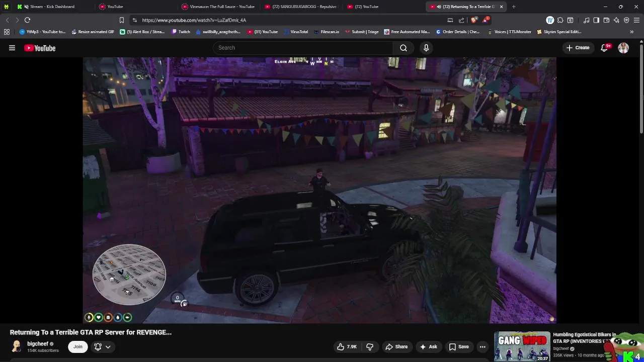Viewport: 644px width, 362px height.
Task: Click the Create button
Action: 578,48
